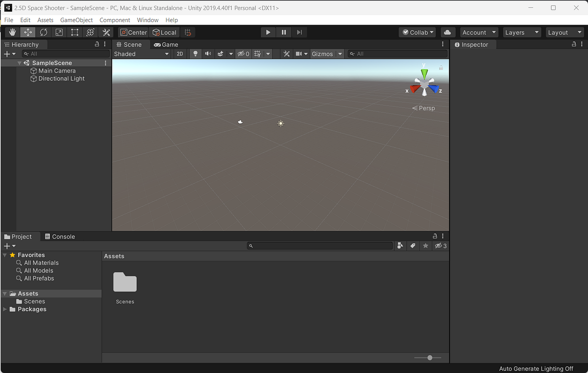The width and height of the screenshot is (588, 373).
Task: Open the Layers dropdown
Action: (521, 32)
